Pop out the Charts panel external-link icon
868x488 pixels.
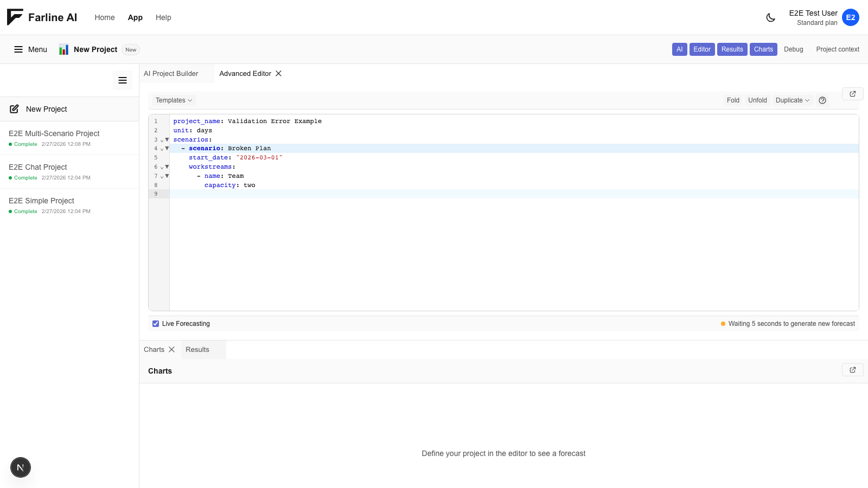click(852, 370)
